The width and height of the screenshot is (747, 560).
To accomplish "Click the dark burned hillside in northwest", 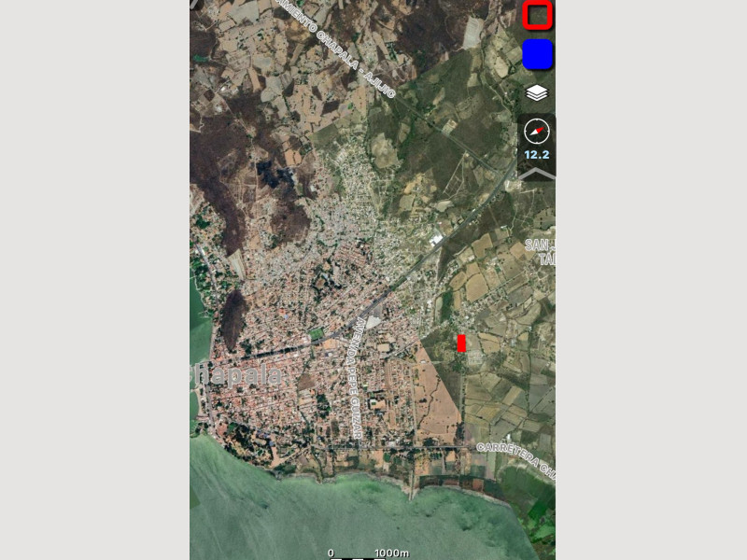I will 224,149.
